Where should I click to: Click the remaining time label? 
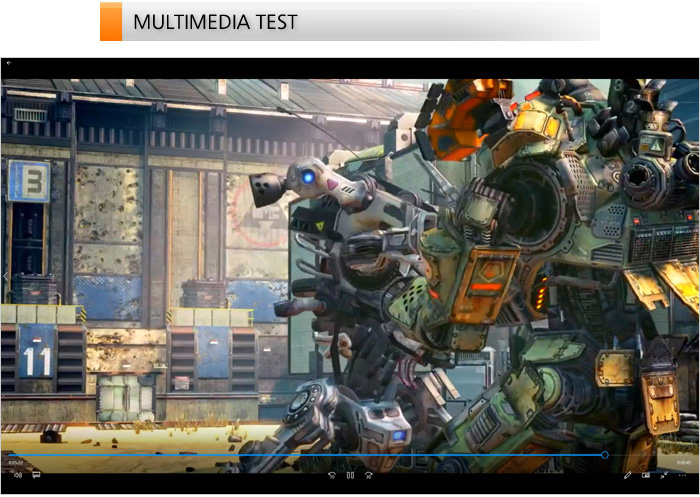coord(684,463)
